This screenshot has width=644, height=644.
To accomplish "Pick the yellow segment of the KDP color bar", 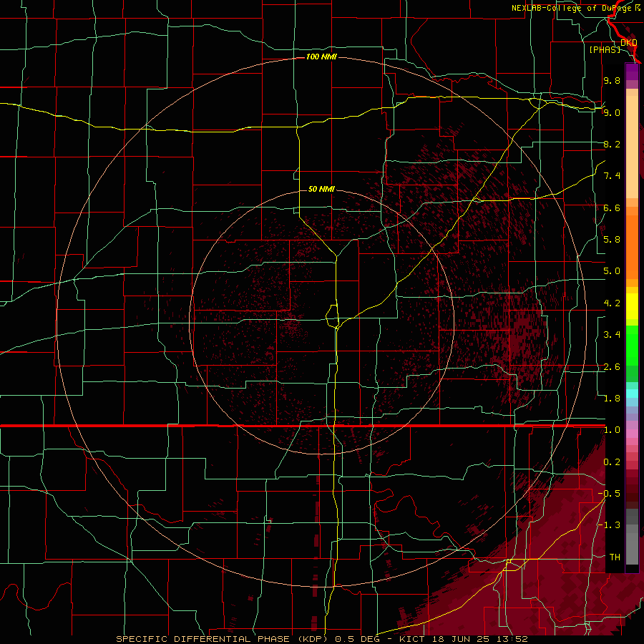I will click(x=632, y=306).
